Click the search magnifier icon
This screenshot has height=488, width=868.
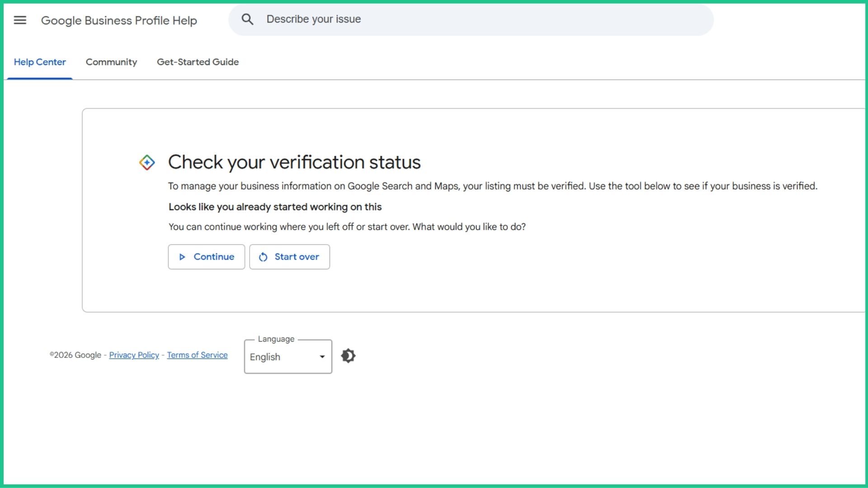point(247,19)
